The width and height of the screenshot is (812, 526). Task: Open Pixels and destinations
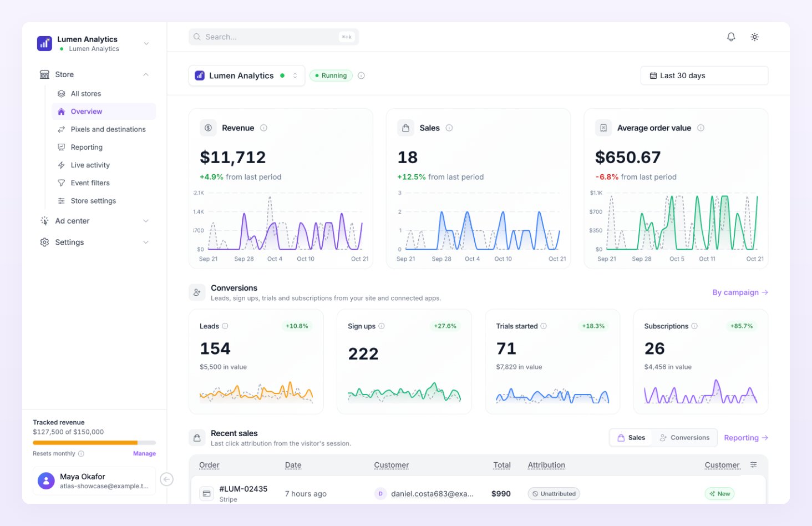(104, 129)
